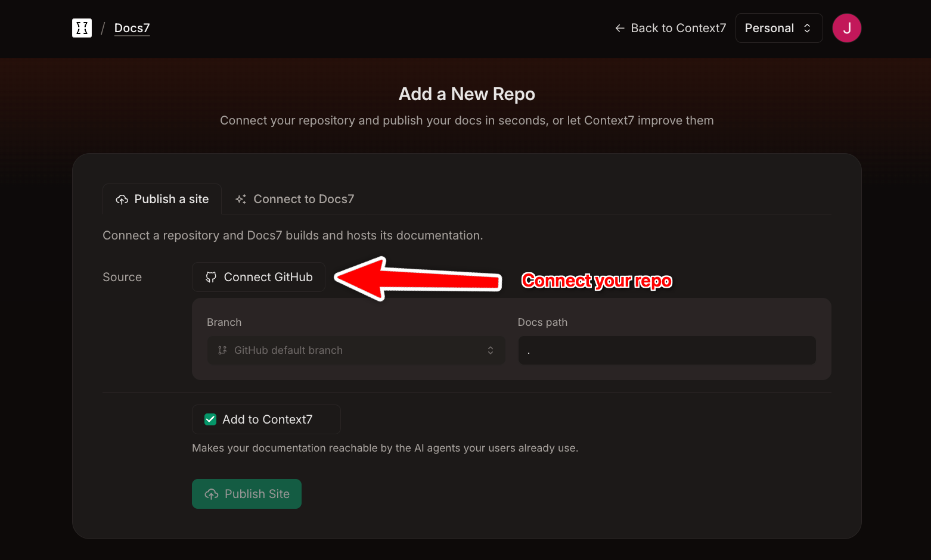Click the Connect GitHub button
Screen dimensions: 931x560
259,277
